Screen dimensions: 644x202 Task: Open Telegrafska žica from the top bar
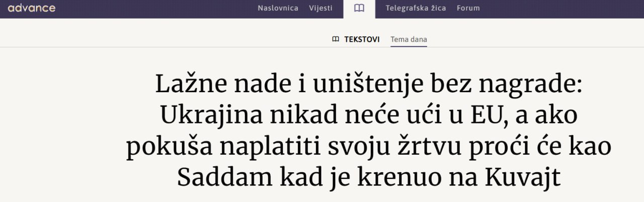tap(416, 8)
